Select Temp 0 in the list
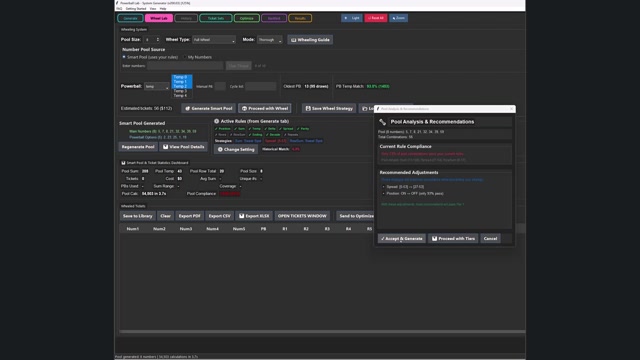Viewport: 640px width, 360px height. pos(182,77)
